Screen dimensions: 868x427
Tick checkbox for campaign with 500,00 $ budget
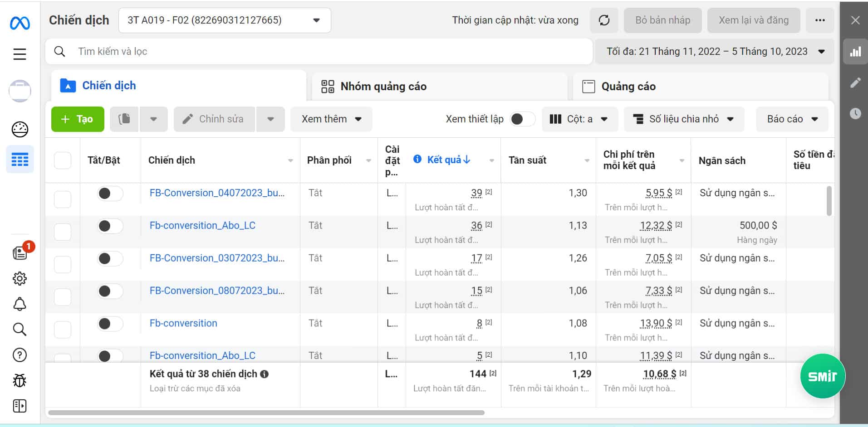click(x=63, y=232)
